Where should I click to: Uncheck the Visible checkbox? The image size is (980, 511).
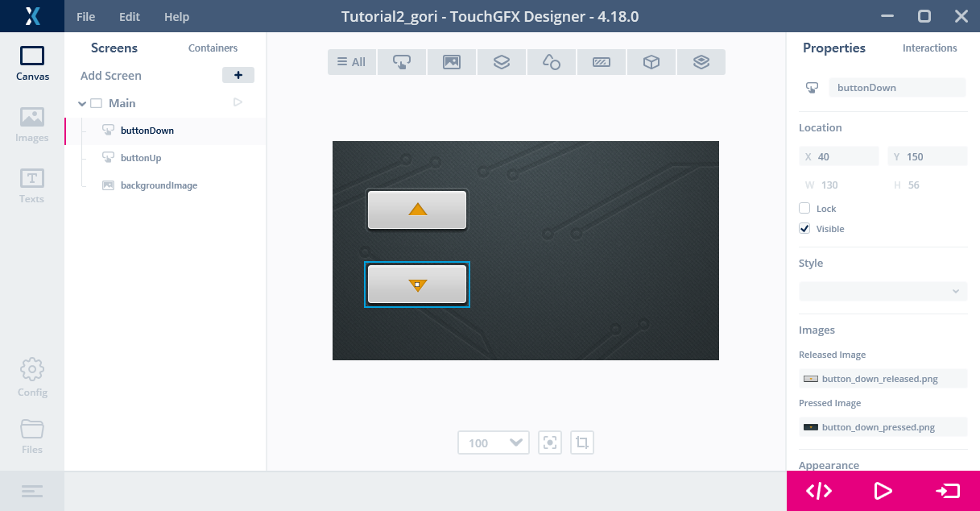click(804, 229)
